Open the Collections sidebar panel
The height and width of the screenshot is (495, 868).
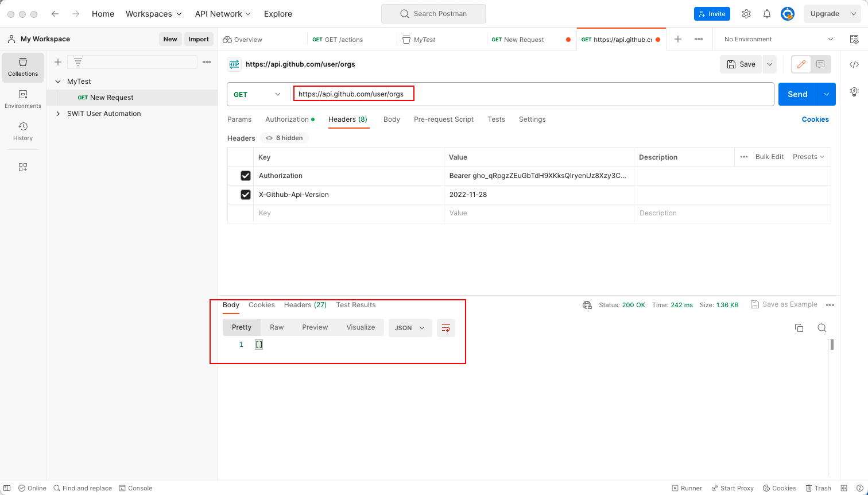click(23, 67)
